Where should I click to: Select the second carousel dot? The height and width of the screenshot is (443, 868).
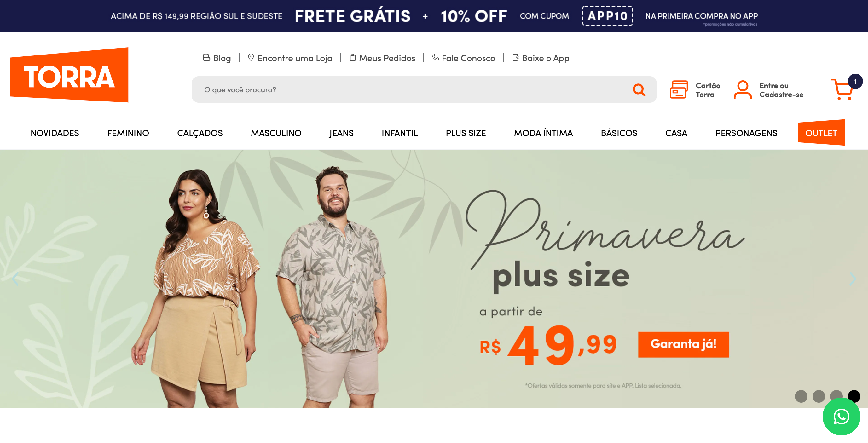coord(819,396)
